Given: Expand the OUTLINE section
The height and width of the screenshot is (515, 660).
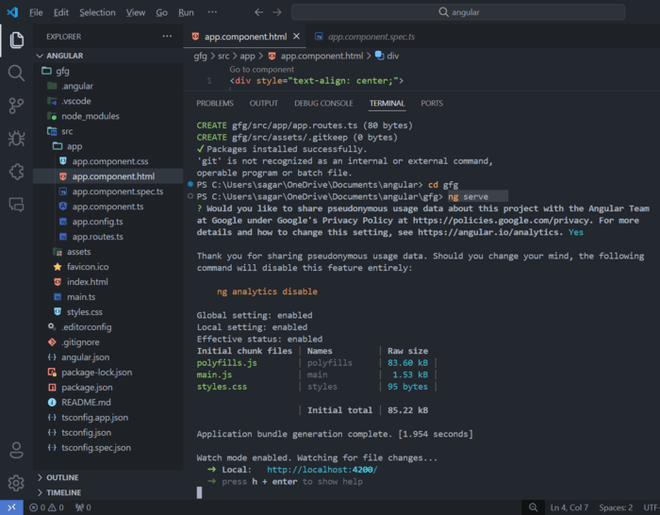Looking at the screenshot, I should click(62, 478).
